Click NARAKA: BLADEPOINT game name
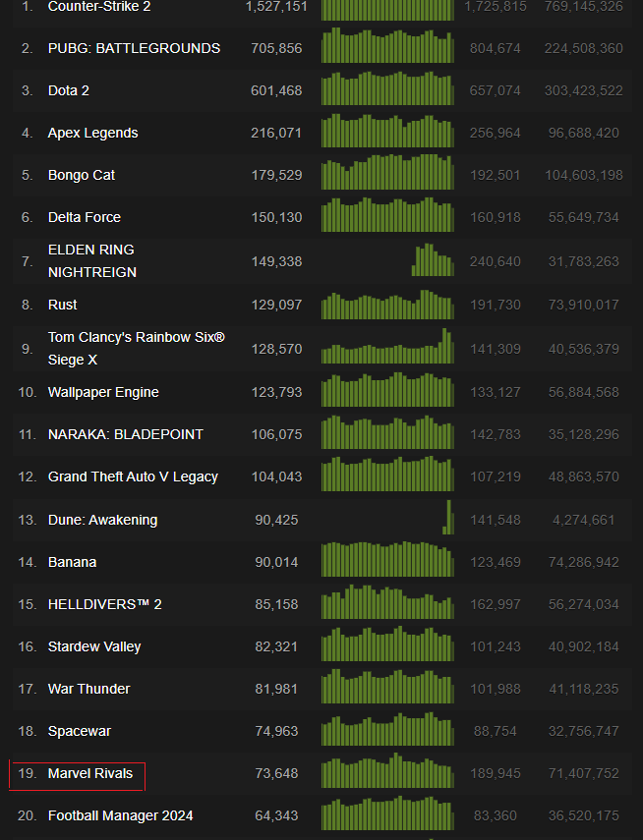Screen dimensions: 643x840 (126, 434)
